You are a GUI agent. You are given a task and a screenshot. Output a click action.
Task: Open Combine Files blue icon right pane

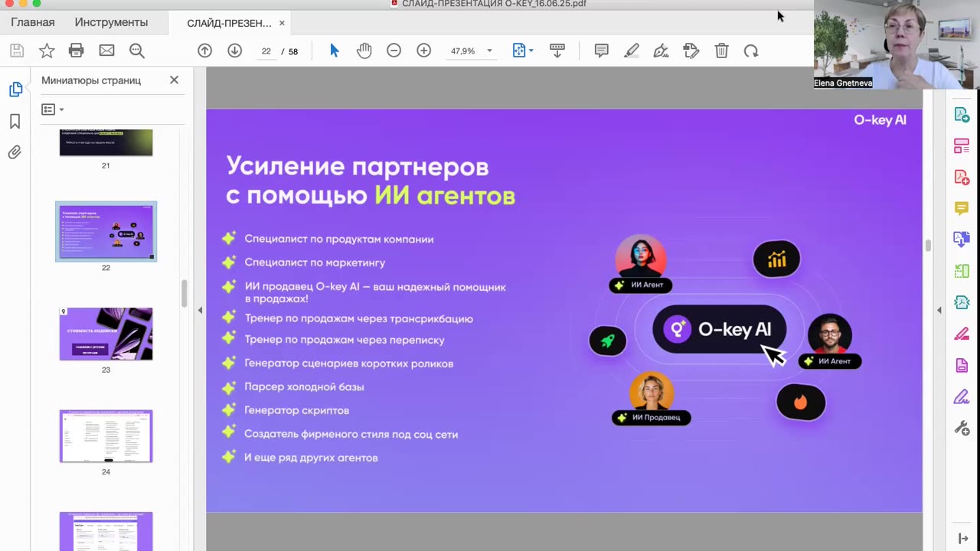(x=962, y=240)
